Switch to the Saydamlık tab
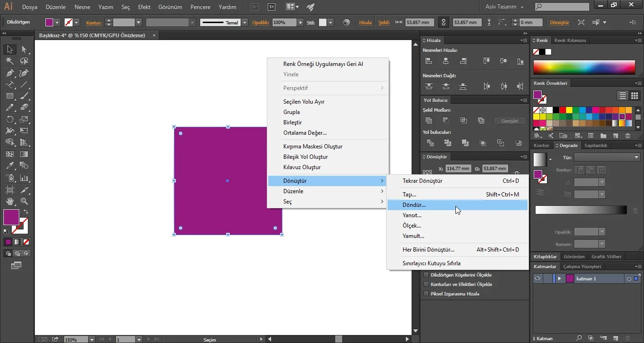 pos(596,146)
